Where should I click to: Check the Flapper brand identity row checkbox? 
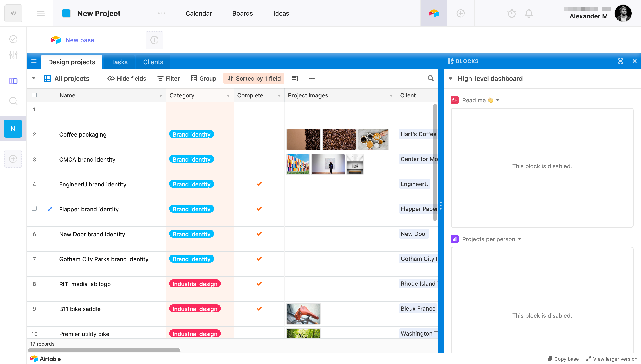click(x=34, y=208)
